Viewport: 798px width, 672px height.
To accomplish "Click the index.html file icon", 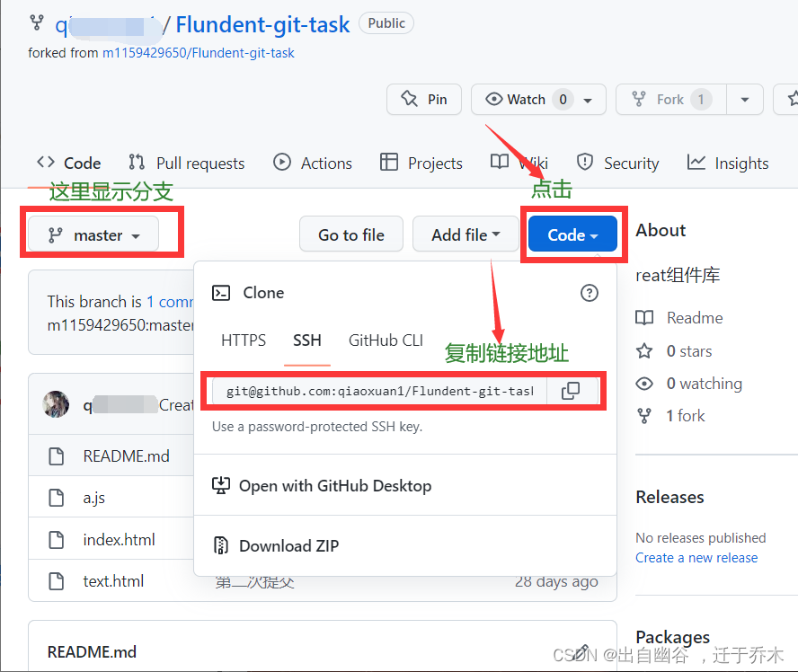I will click(56, 540).
